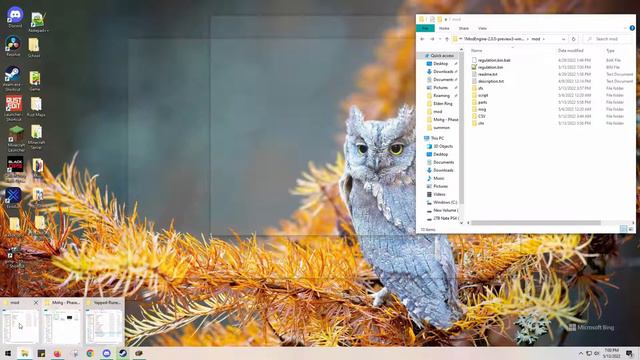Click the horizontal scrollbar in file list
The width and height of the screenshot is (640, 360).
point(536,223)
